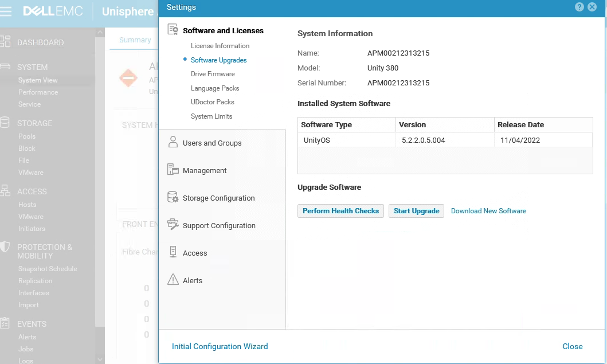Open Software and Licenses section
607x364 pixels.
223,30
